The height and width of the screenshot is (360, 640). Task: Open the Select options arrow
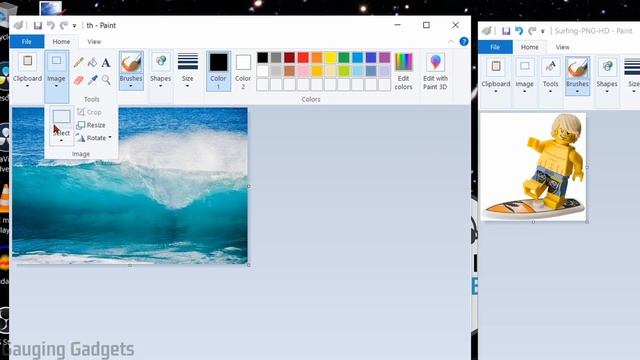pos(61,141)
